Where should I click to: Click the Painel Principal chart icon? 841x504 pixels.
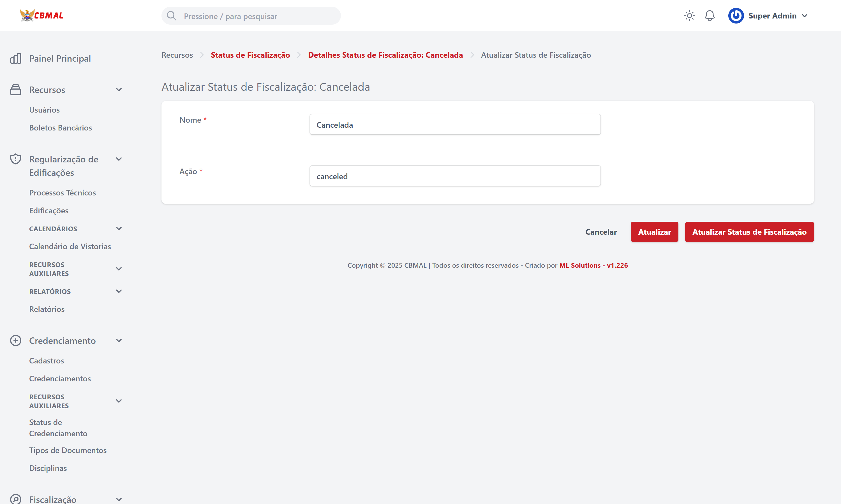(x=16, y=59)
